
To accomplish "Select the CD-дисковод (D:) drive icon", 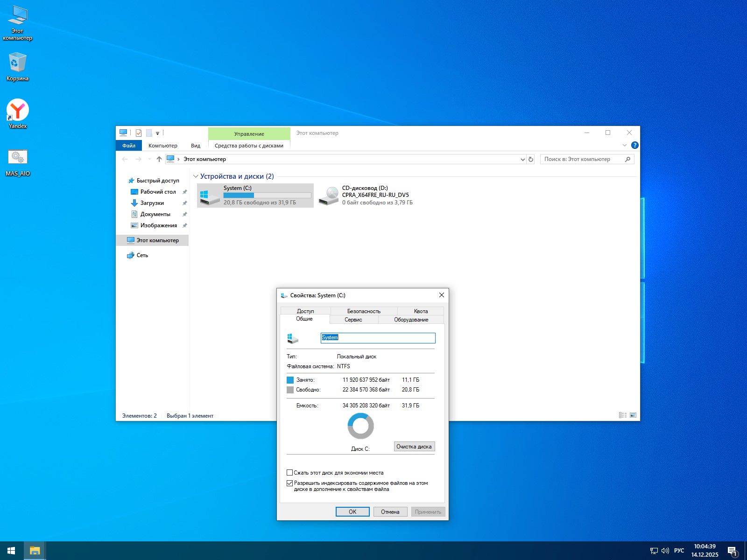I will (x=329, y=195).
